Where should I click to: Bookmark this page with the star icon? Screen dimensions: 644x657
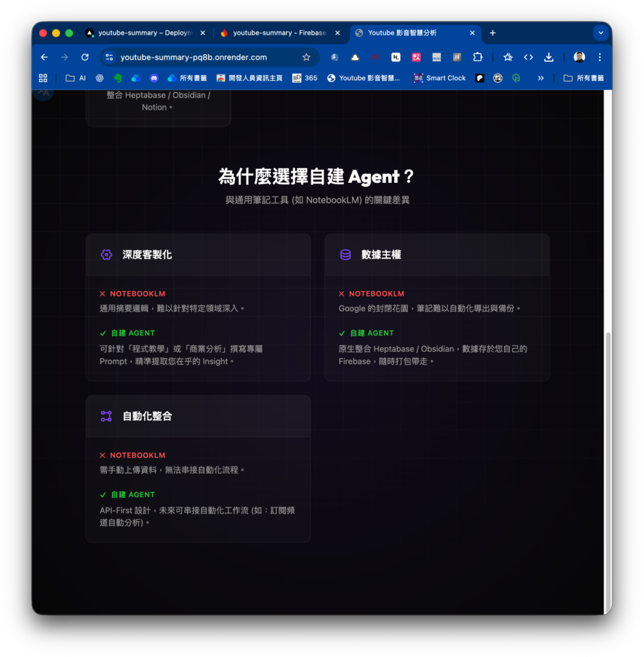point(306,57)
